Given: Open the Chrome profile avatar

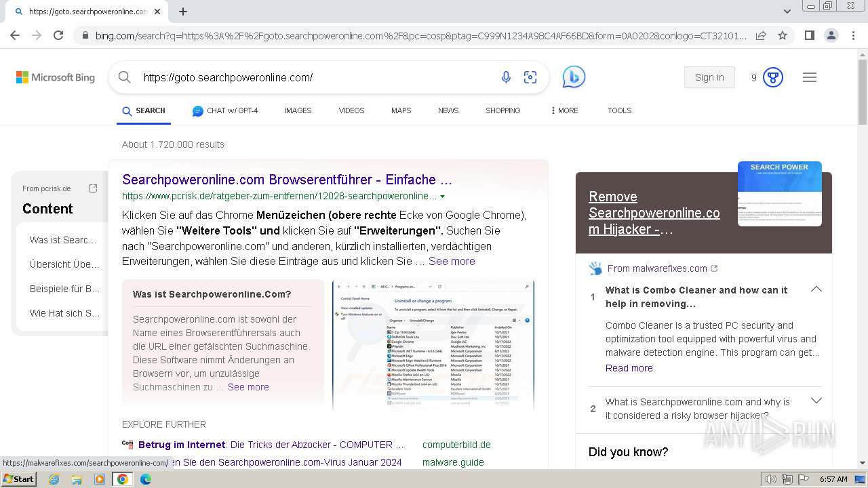Looking at the screenshot, I should pos(831,36).
